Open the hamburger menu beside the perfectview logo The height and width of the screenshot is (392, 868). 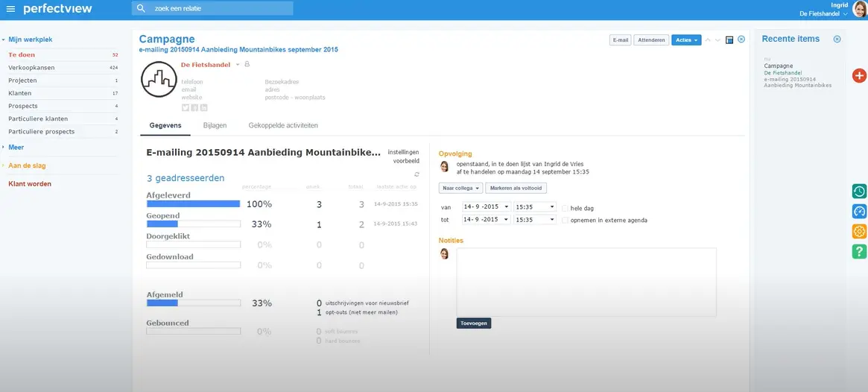(x=10, y=9)
